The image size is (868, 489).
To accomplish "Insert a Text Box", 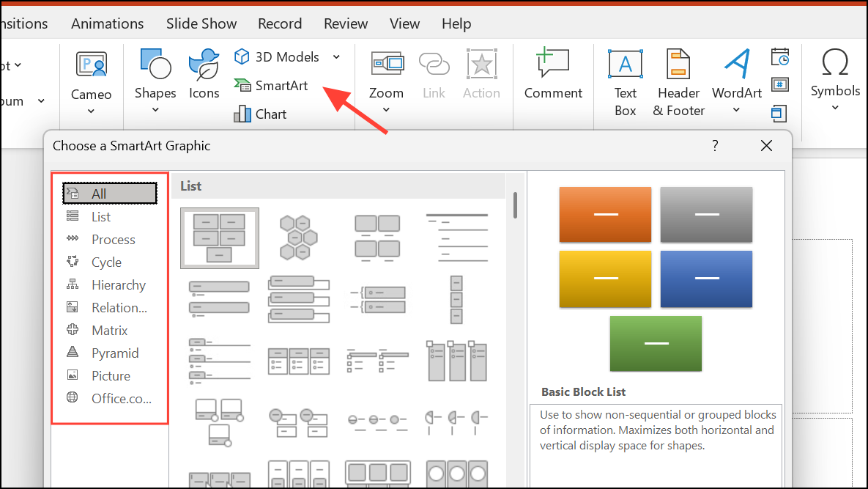I will tap(625, 81).
